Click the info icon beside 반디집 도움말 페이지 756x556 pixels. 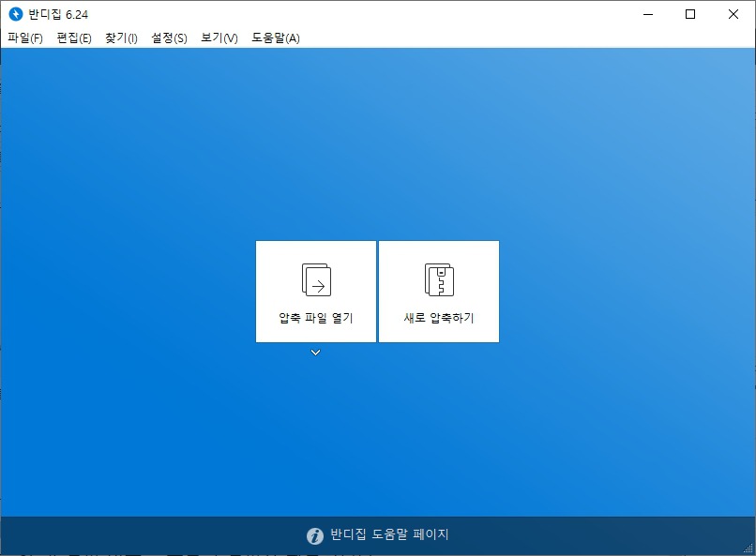pos(315,535)
